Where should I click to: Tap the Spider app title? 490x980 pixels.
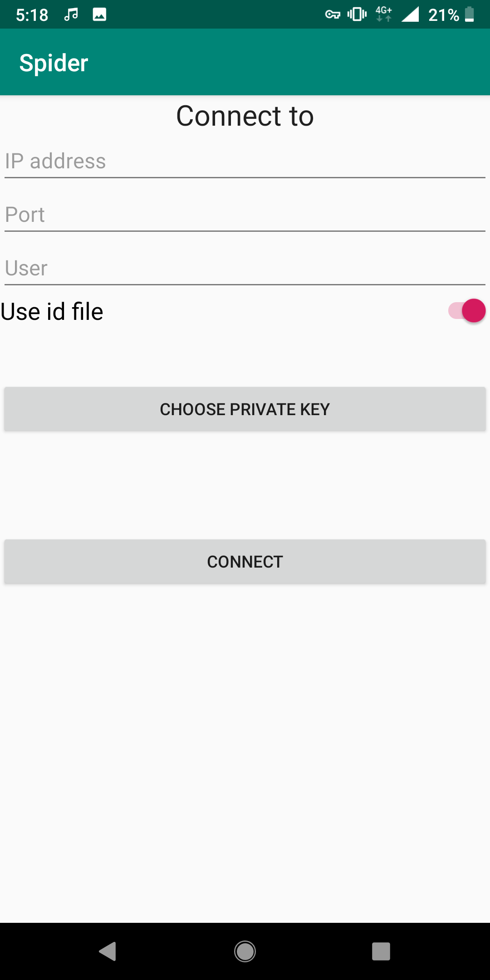click(54, 63)
